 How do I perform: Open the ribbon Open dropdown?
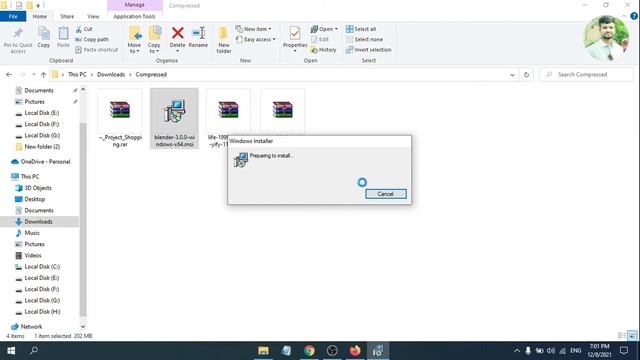(x=324, y=29)
